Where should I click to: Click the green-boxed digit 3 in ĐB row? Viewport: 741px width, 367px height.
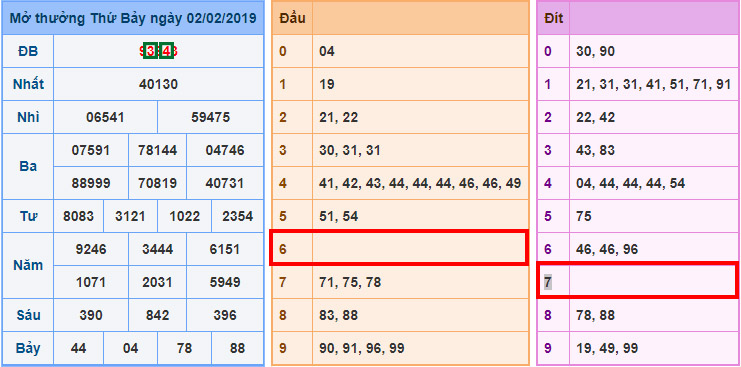click(151, 51)
